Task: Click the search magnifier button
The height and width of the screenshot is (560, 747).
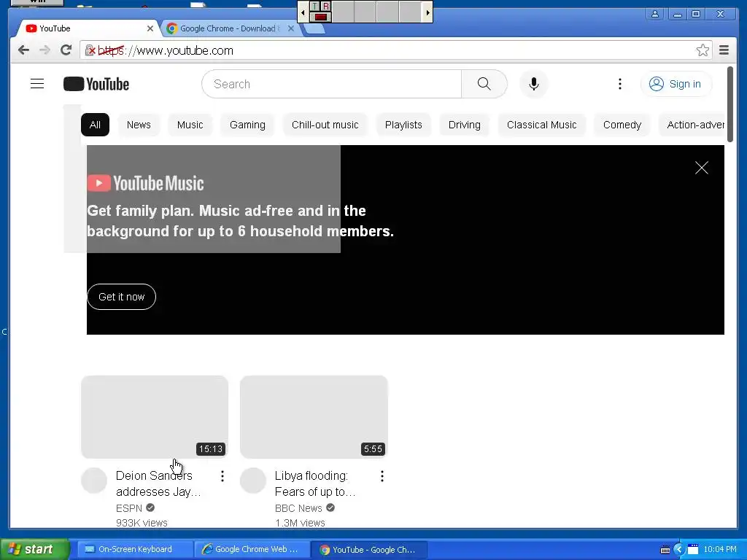Action: [484, 84]
